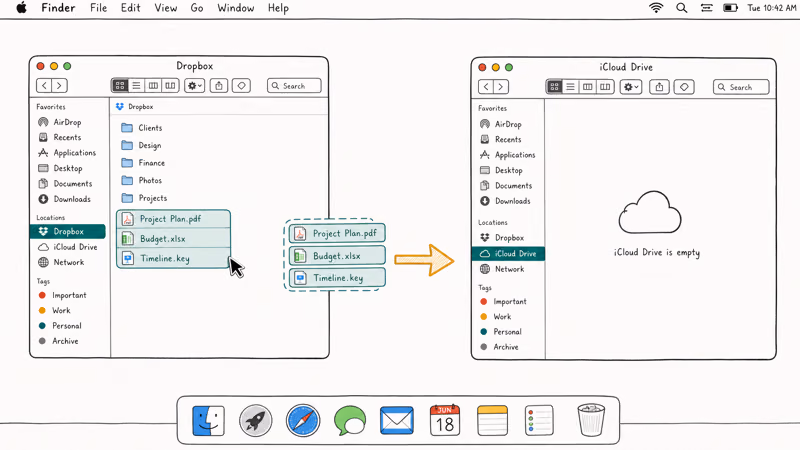Screen dimensions: 800x450
Task: Open the Projects folder
Action: click(x=144, y=198)
